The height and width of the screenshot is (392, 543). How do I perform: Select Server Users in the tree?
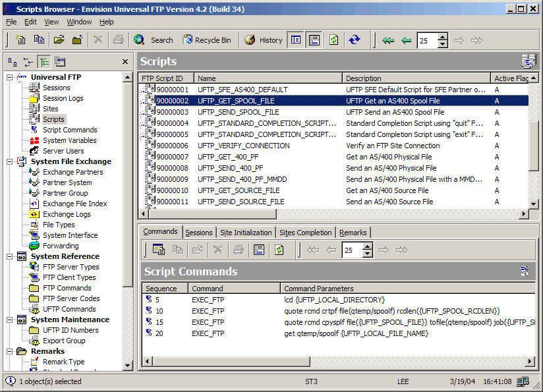63,151
